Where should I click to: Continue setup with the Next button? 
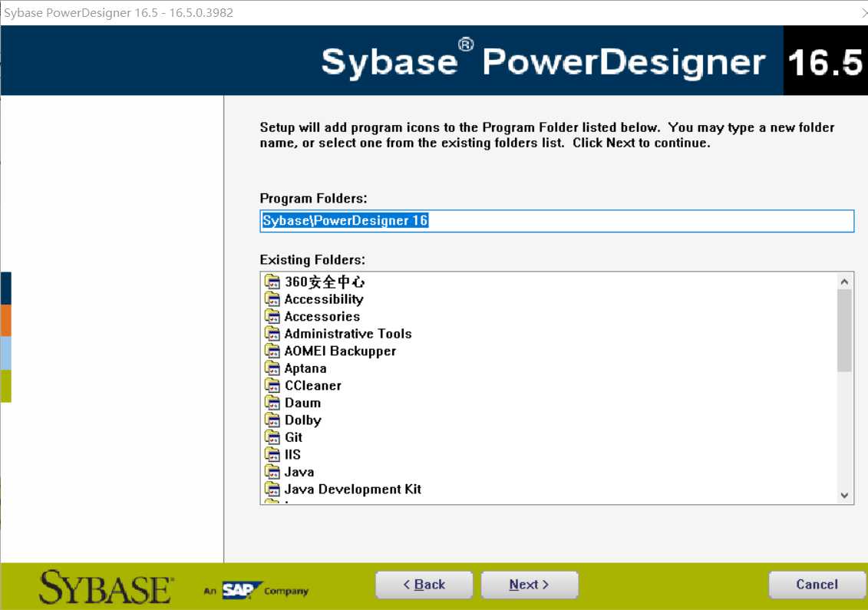tap(530, 585)
